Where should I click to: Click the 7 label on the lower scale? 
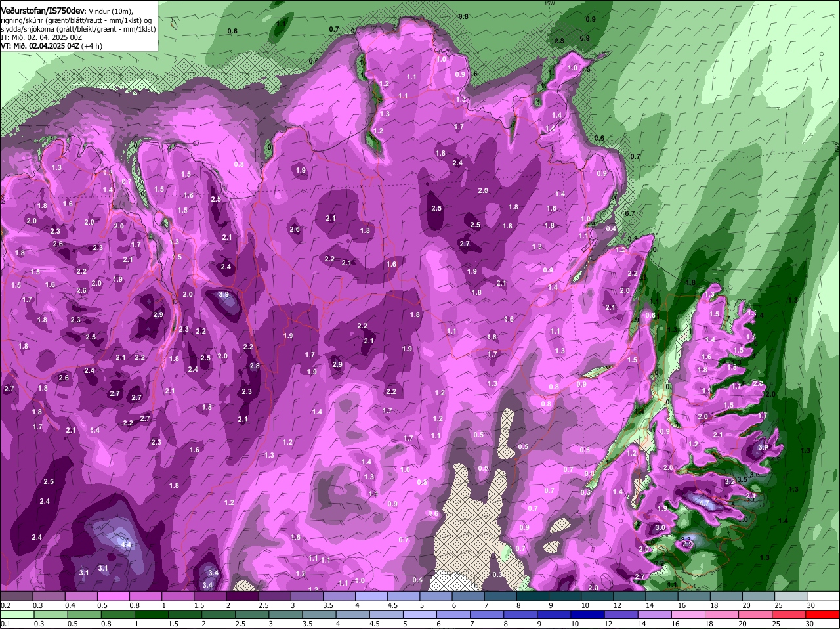471,624
